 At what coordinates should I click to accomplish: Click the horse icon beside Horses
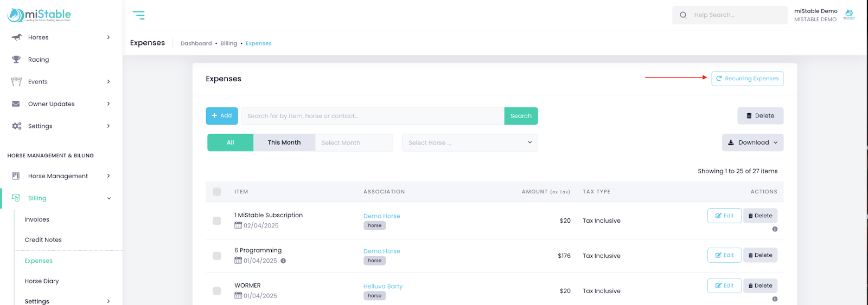point(16,37)
